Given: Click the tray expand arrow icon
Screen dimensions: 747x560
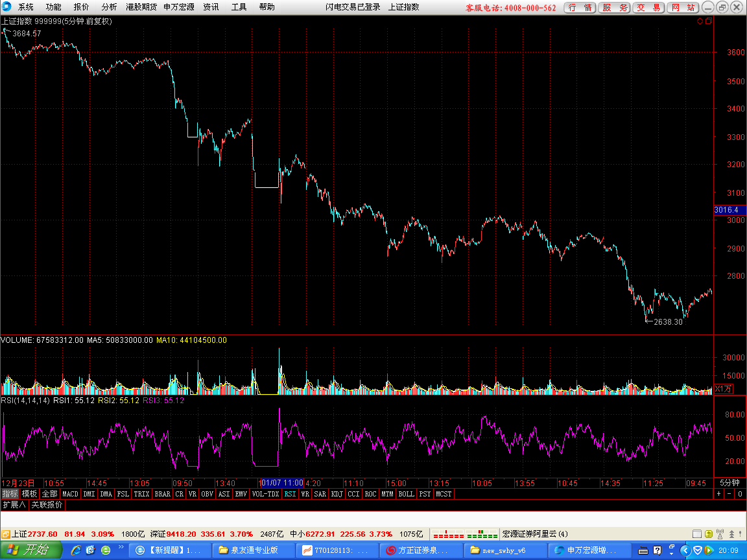Looking at the screenshot, I should [x=685, y=550].
